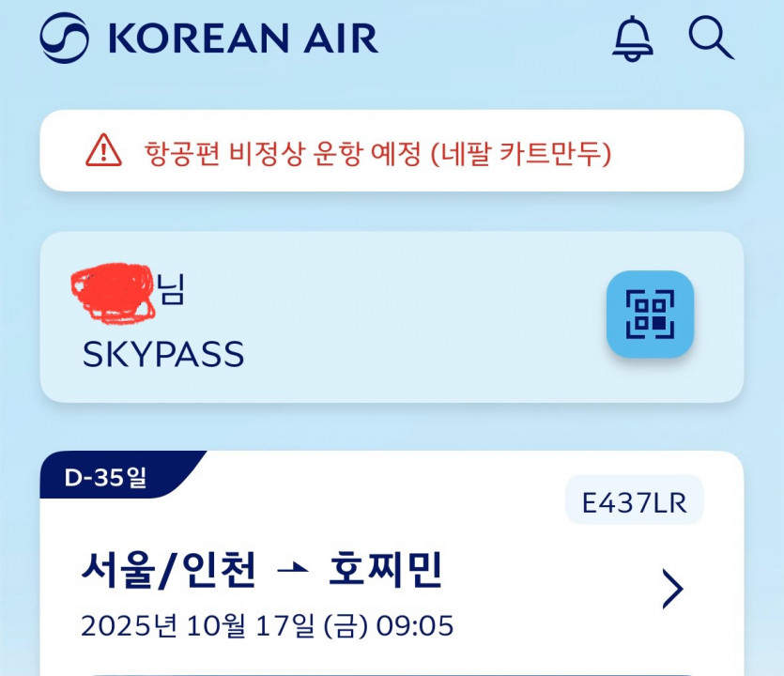Screen dimensions: 784x676
Task: Tap the search magnifier icon
Action: tap(711, 38)
